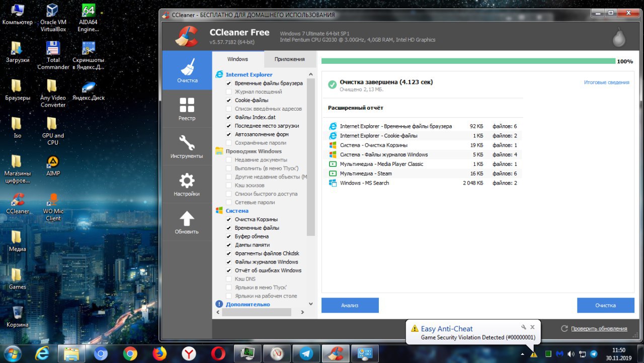Open Total Commander desktop icon
The width and height of the screenshot is (644, 363).
53,55
